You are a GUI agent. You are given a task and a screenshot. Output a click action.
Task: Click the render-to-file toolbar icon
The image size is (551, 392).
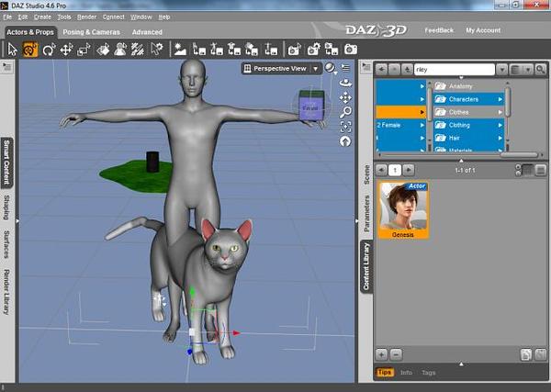point(331,50)
